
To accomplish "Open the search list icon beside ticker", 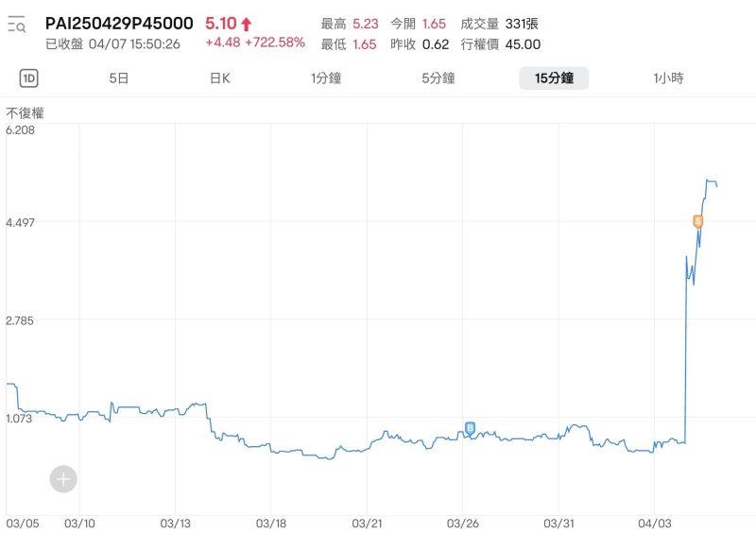I will click(17, 26).
